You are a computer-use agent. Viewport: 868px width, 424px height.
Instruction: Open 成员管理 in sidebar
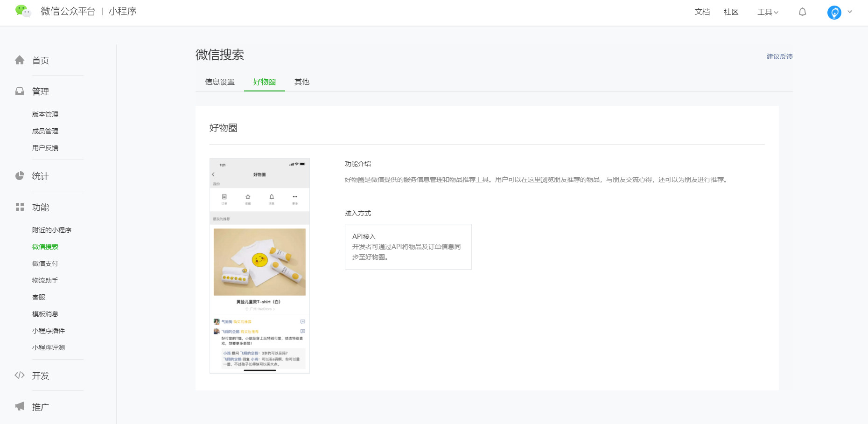[45, 131]
